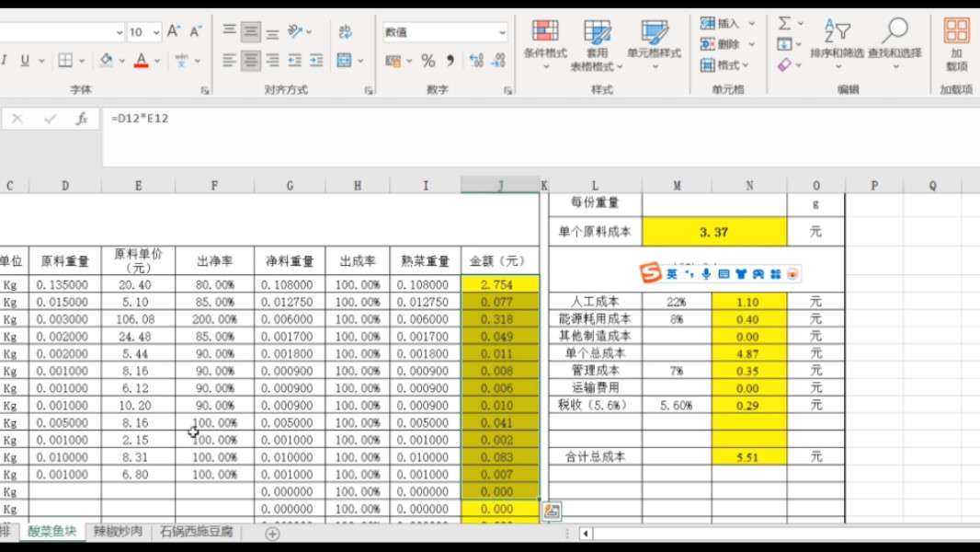980x552 pixels.
Task: Open the Fill down tool
Action: click(784, 44)
